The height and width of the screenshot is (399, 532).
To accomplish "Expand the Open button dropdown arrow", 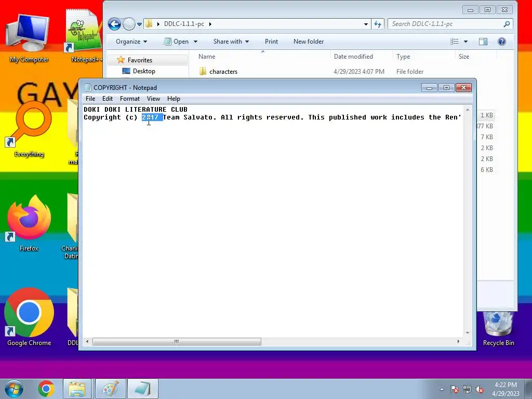I will point(195,42).
